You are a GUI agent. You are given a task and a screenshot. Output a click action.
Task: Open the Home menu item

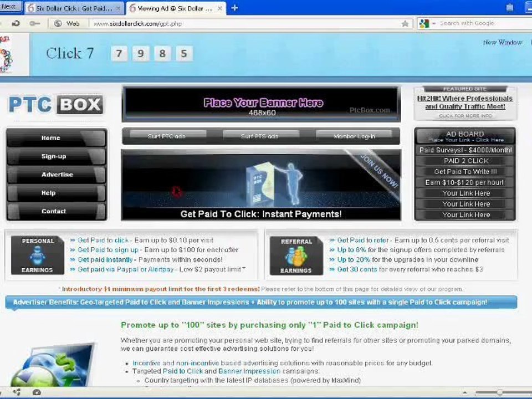click(57, 138)
